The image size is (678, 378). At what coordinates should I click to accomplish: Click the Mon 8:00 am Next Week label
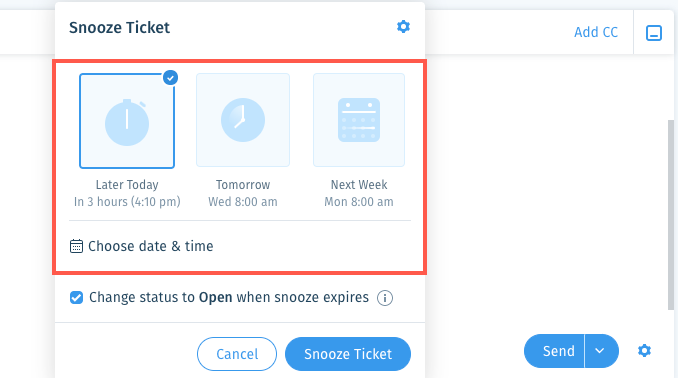[359, 202]
